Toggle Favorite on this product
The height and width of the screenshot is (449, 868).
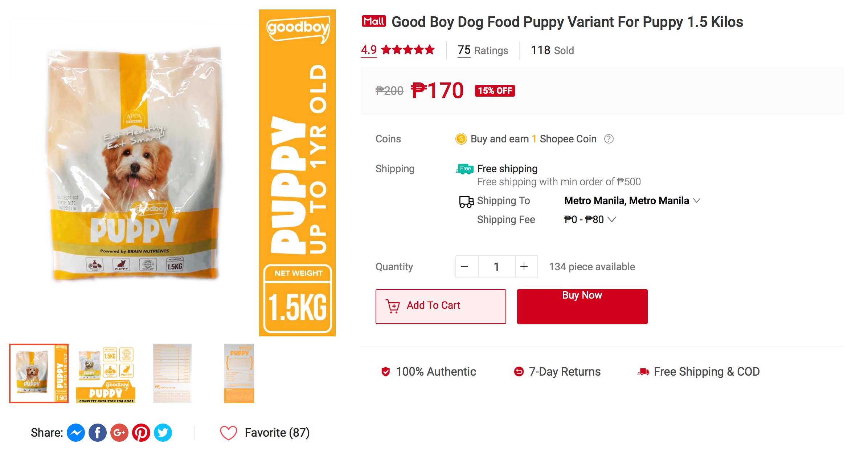click(x=228, y=432)
